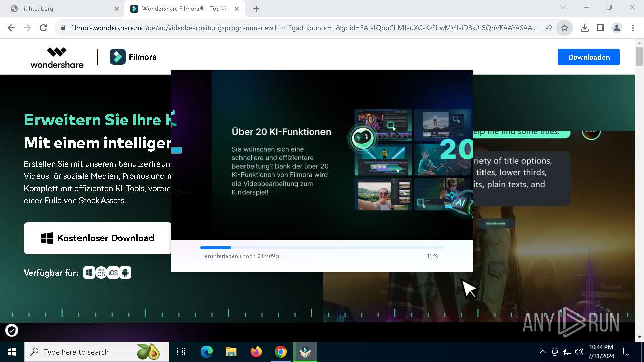Open Microsoft Edge from taskbar

tap(207, 352)
